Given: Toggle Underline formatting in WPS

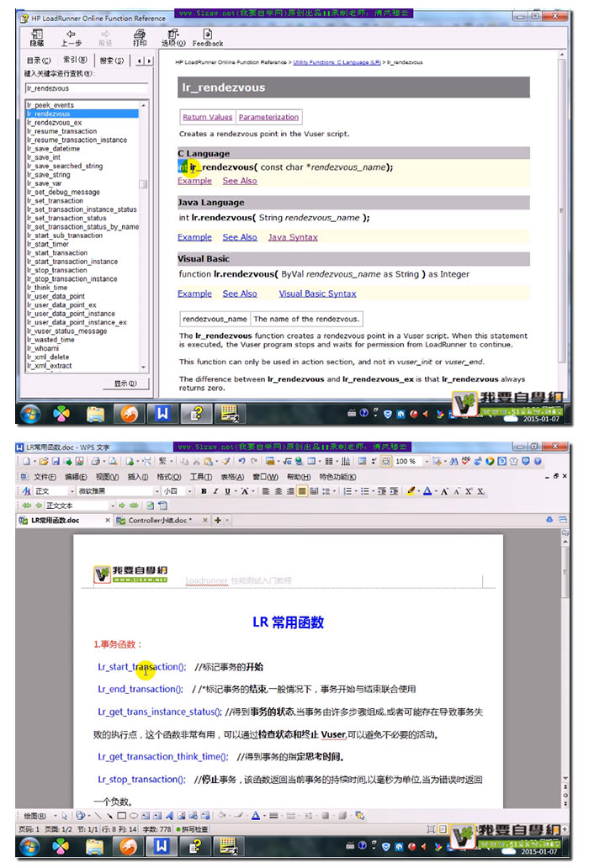Looking at the screenshot, I should (x=227, y=491).
